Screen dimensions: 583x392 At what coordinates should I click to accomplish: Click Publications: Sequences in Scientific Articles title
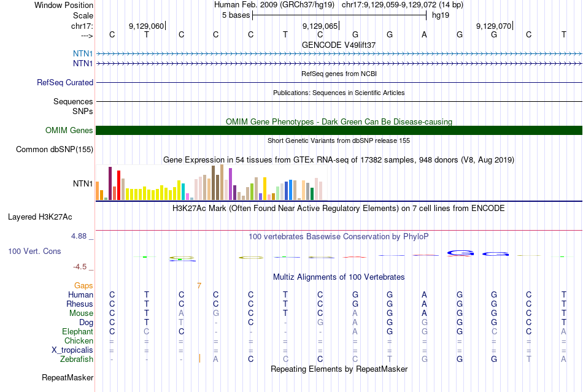pyautogui.click(x=339, y=93)
